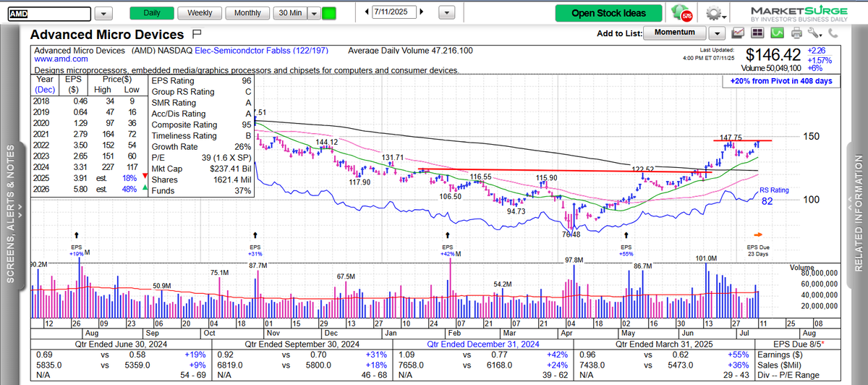Click the EPS +42% marker arrow
The height and width of the screenshot is (385, 868).
[x=448, y=235]
